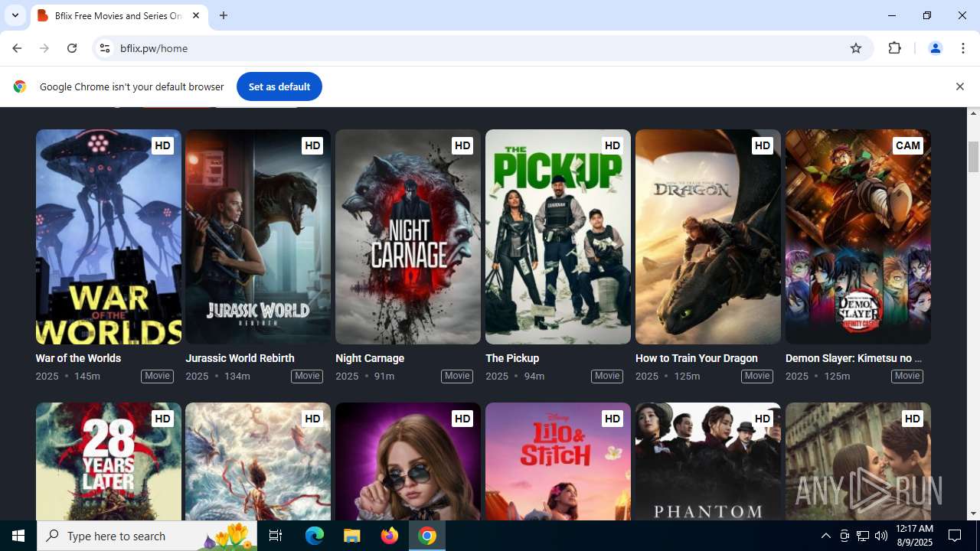Open the poster with the girl in sunglasses
Image resolution: width=980 pixels, height=551 pixels.
pyautogui.click(x=408, y=461)
